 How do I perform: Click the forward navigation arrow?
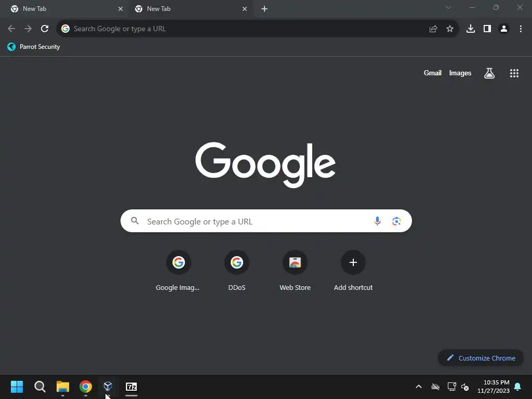28,29
